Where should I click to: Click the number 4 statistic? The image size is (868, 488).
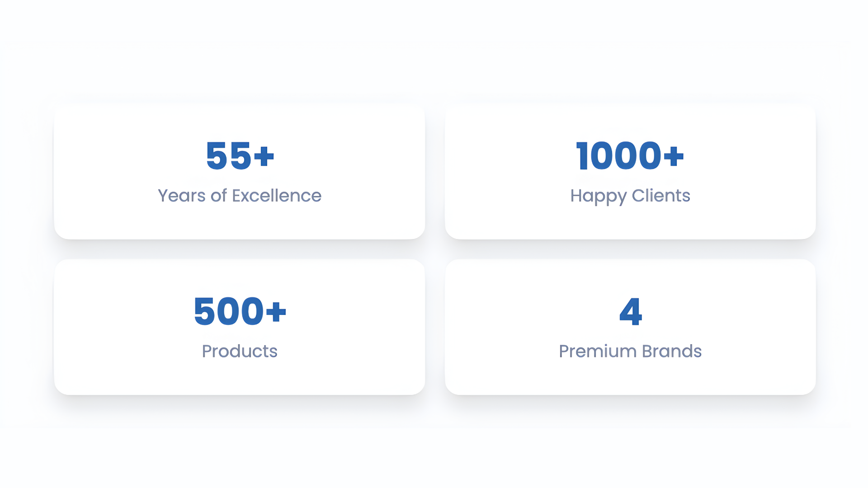pos(630,311)
